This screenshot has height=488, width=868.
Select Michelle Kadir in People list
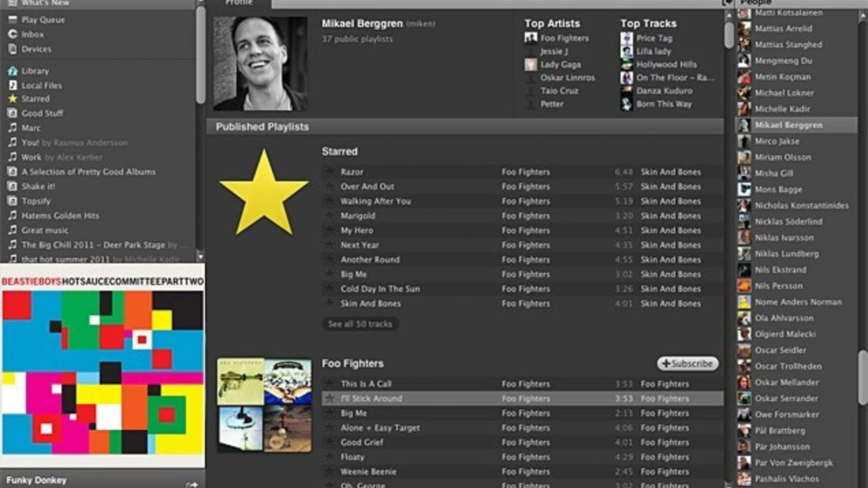[x=782, y=109]
